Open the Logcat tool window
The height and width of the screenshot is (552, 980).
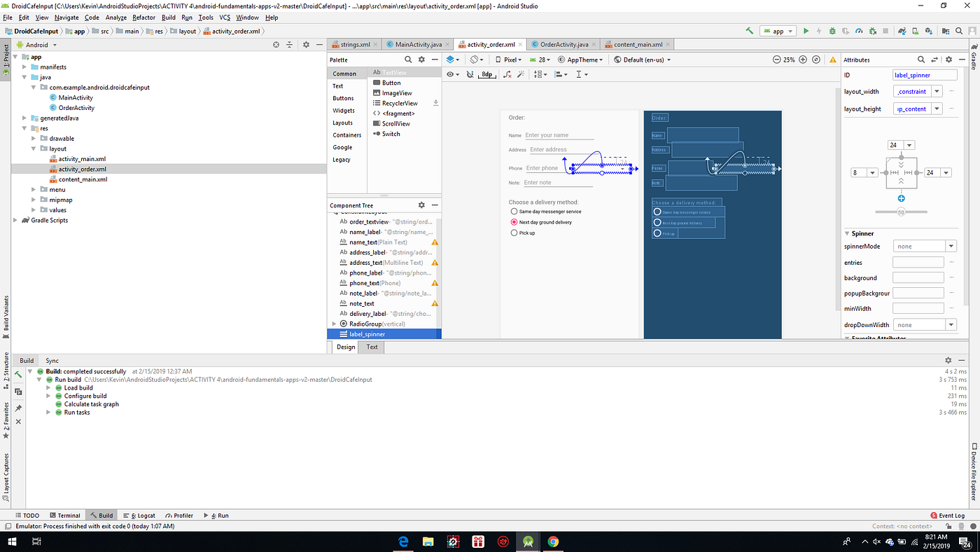coord(139,516)
